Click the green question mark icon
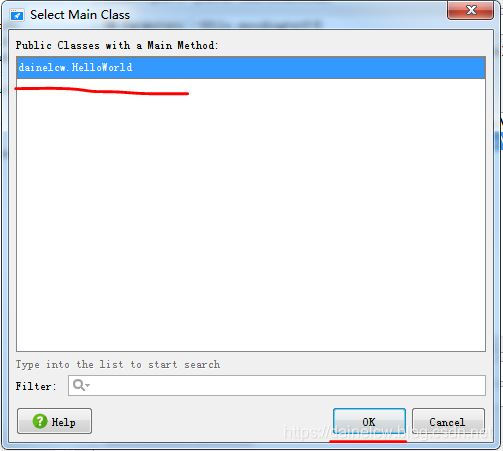The image size is (503, 451). pos(40,421)
